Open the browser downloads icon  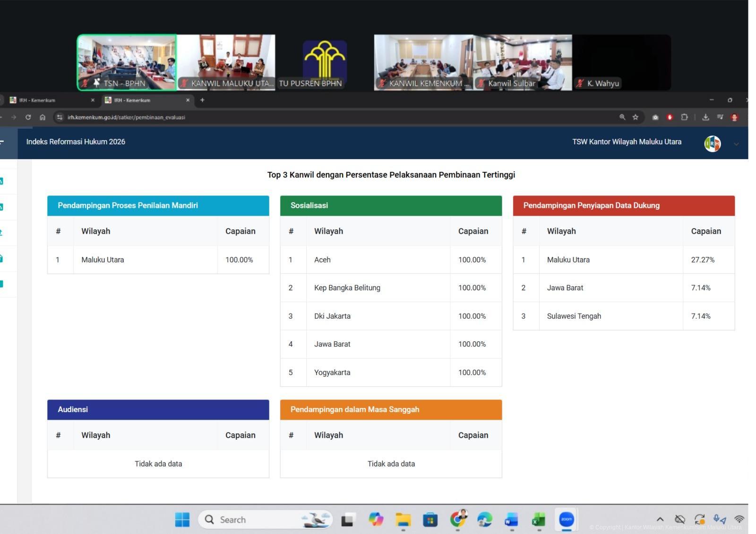(705, 117)
